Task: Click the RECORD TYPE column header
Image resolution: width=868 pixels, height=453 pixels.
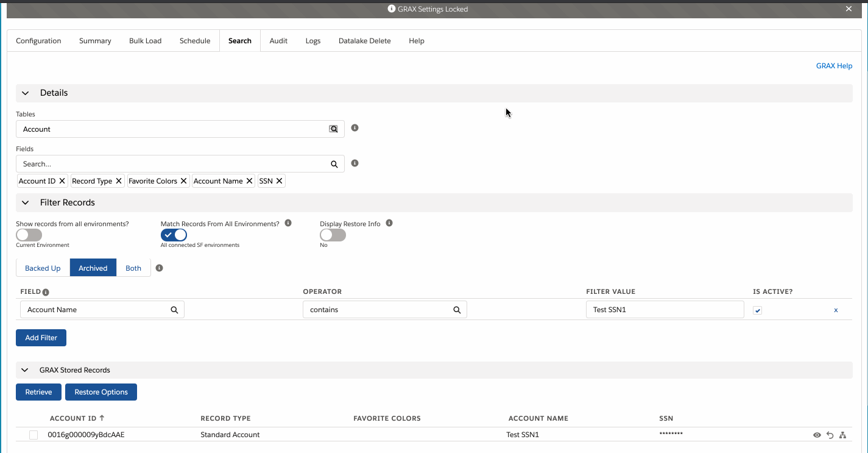Action: 225,418
